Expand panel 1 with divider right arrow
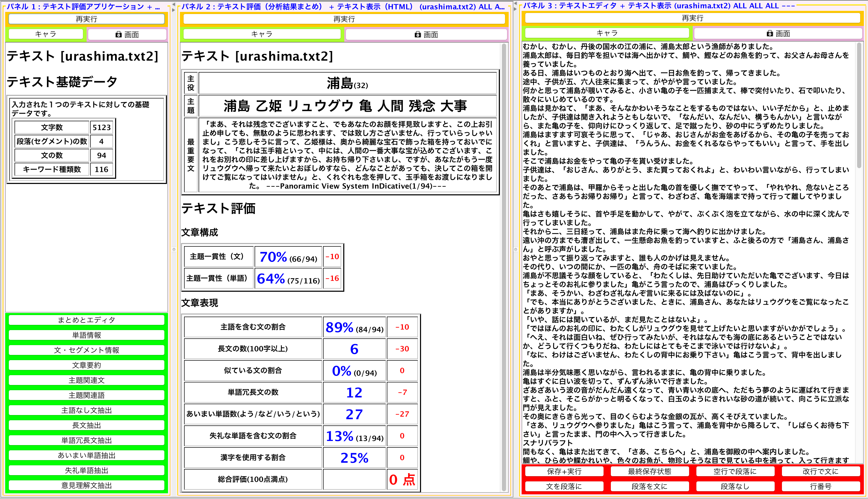This screenshot has width=868, height=499. tap(173, 10)
